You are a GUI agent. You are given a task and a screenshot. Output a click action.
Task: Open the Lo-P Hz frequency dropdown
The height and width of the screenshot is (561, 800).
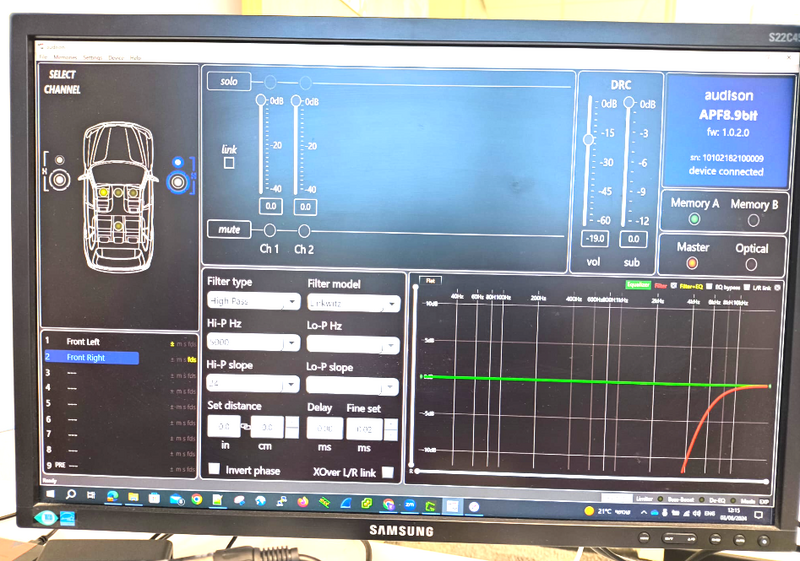(x=353, y=345)
